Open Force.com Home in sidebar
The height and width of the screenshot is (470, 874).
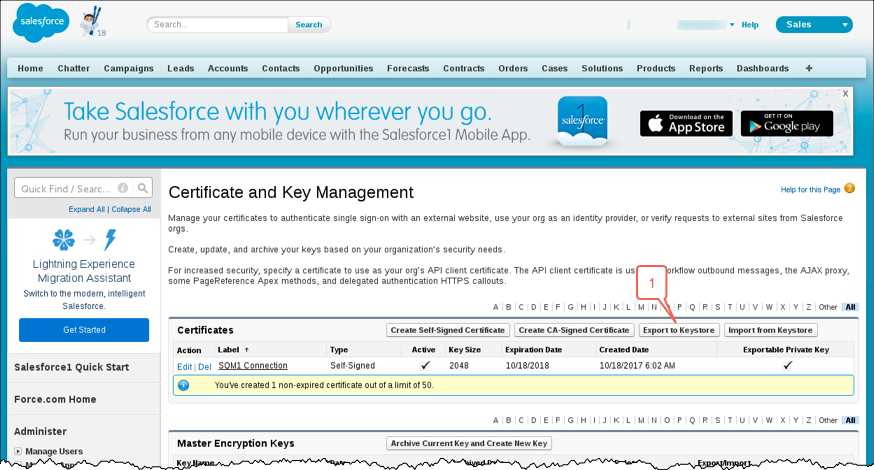pos(55,399)
